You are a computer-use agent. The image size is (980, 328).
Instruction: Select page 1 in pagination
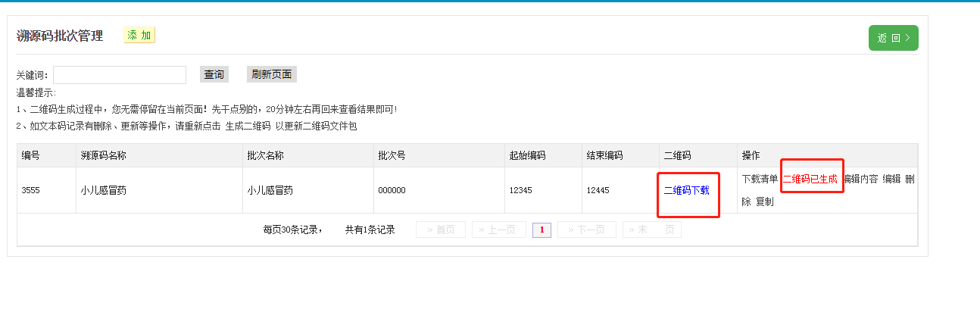[x=541, y=230]
